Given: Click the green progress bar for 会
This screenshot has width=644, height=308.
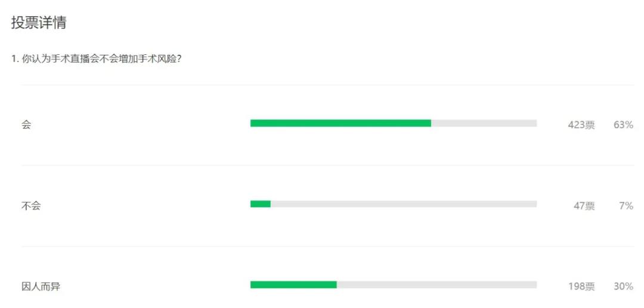Looking at the screenshot, I should coord(340,123).
